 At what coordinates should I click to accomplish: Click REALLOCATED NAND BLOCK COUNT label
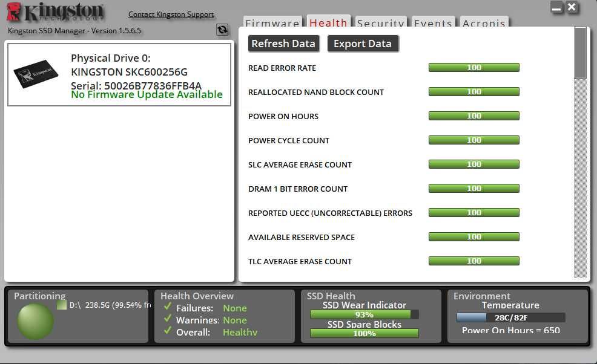[316, 92]
